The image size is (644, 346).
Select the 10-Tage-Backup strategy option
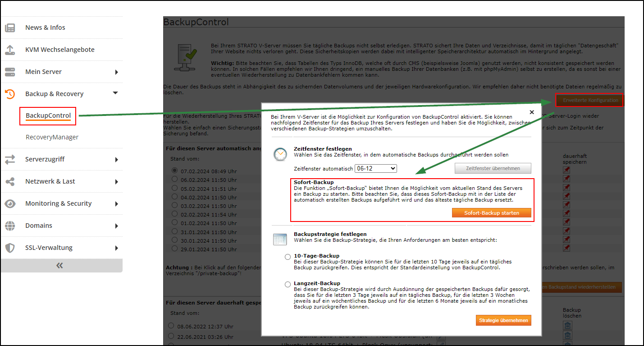click(x=288, y=257)
